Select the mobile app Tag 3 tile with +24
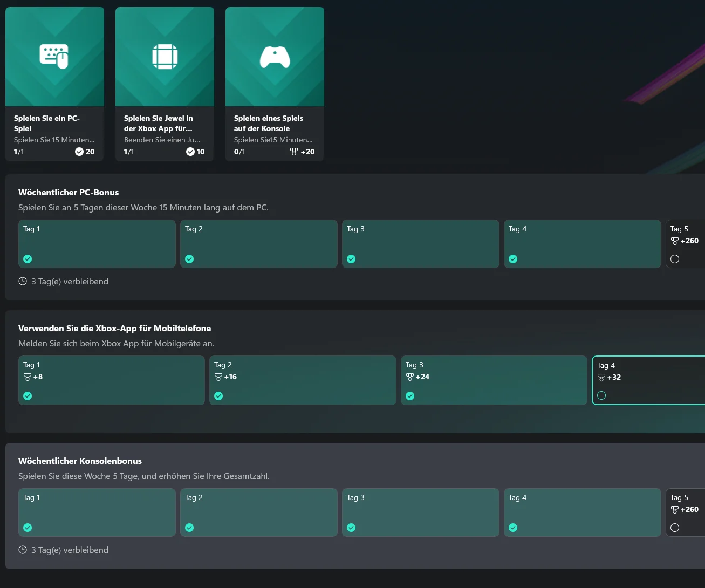This screenshot has height=588, width=705. click(x=494, y=380)
